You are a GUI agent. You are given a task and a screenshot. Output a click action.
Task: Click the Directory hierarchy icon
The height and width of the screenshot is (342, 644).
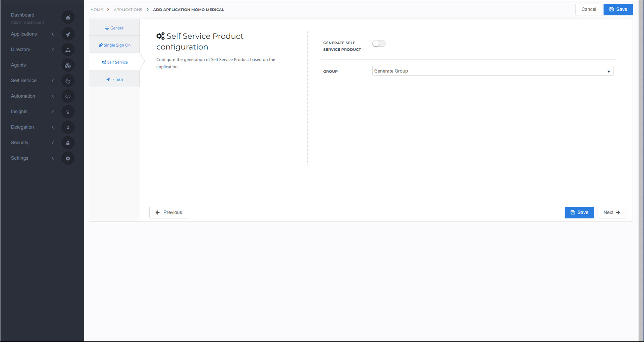(x=68, y=50)
